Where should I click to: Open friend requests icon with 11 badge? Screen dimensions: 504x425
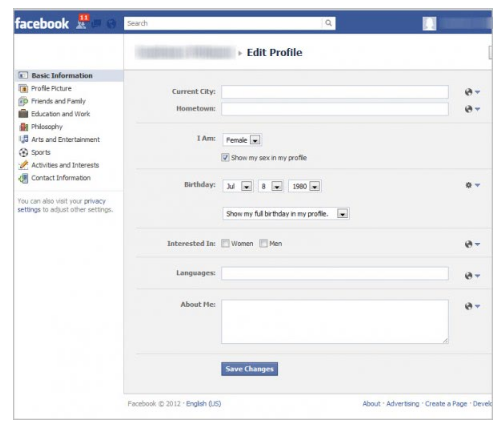click(82, 22)
